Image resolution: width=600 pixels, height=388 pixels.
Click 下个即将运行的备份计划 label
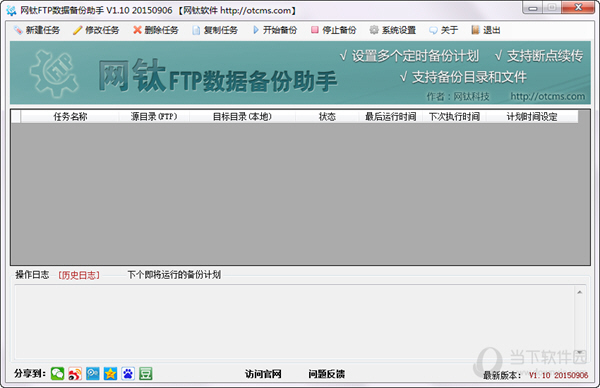174,275
